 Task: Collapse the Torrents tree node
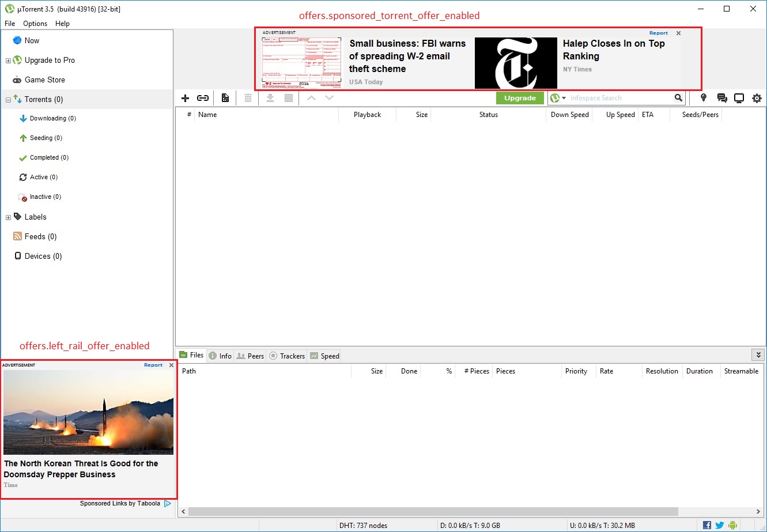click(x=8, y=100)
